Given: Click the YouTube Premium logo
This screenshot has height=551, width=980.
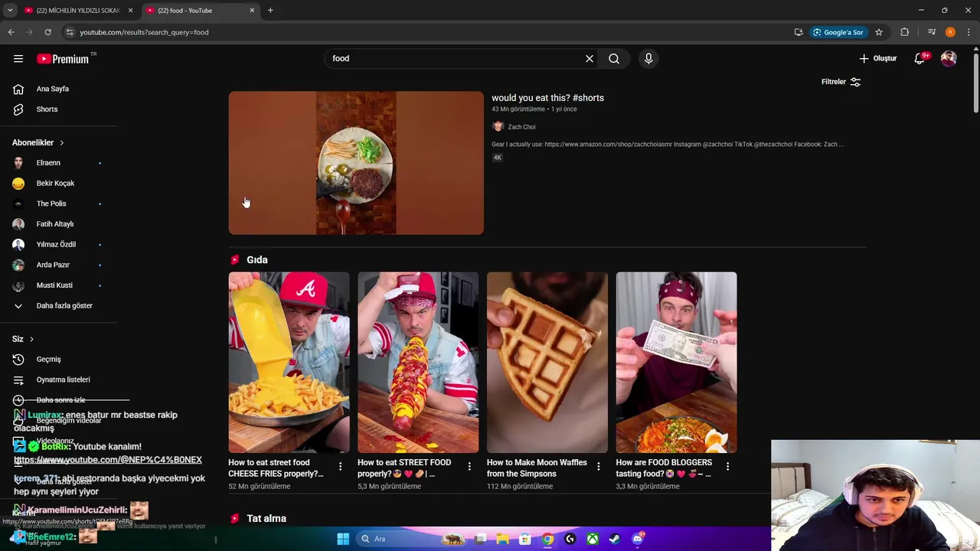Looking at the screenshot, I should (63, 59).
